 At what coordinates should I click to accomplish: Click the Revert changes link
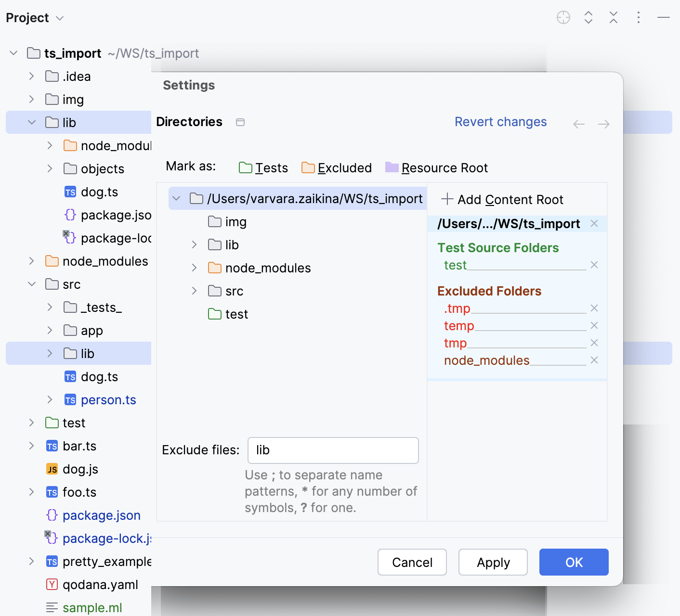point(500,122)
